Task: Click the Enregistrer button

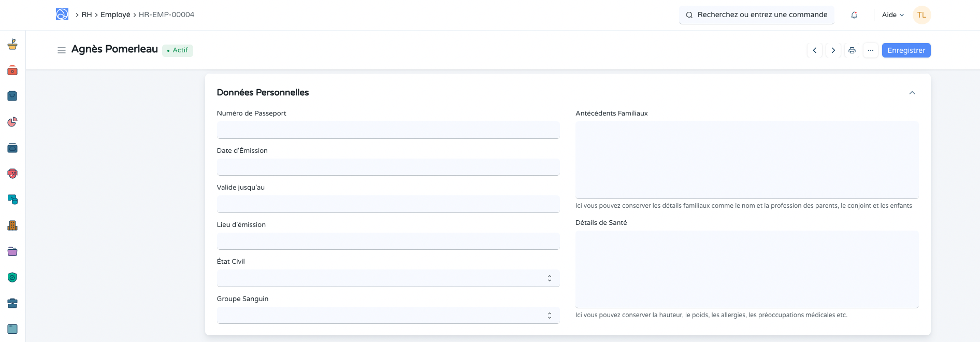Action: click(906, 50)
